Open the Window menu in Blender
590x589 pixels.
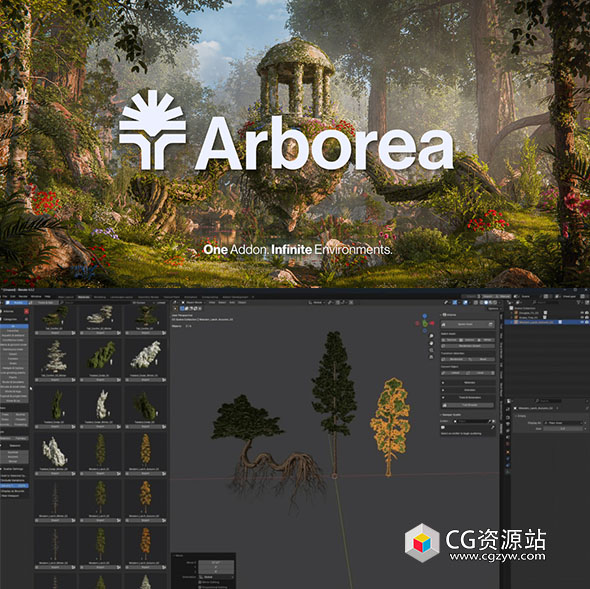point(36,297)
